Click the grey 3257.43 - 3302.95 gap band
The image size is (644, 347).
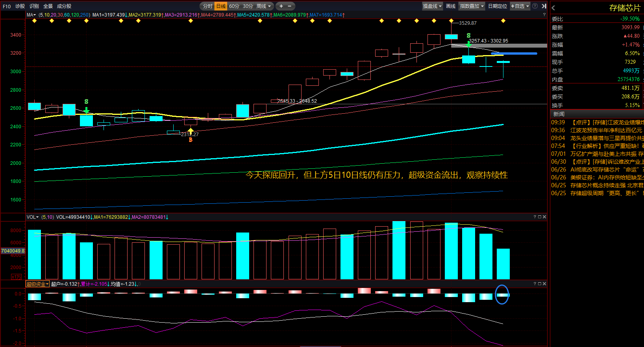[499, 46]
